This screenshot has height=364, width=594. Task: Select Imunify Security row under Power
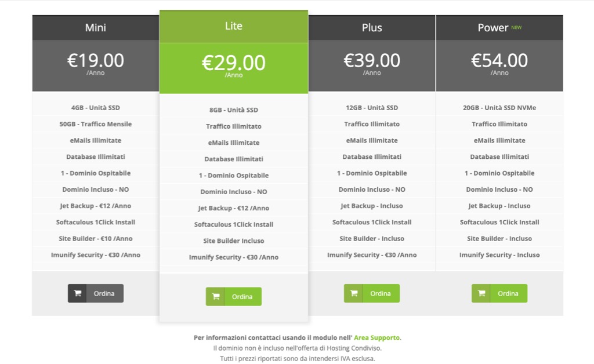(499, 254)
